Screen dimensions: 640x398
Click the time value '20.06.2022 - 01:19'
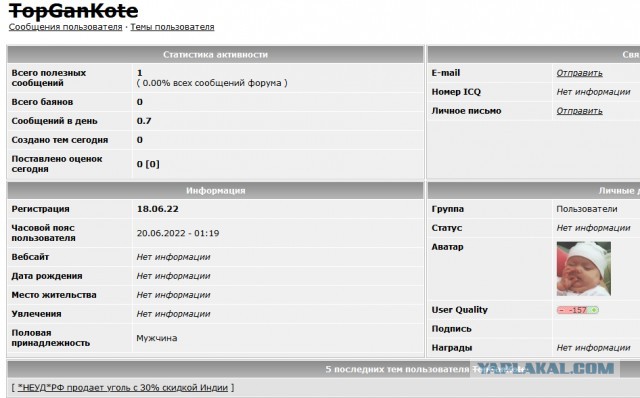(x=178, y=233)
